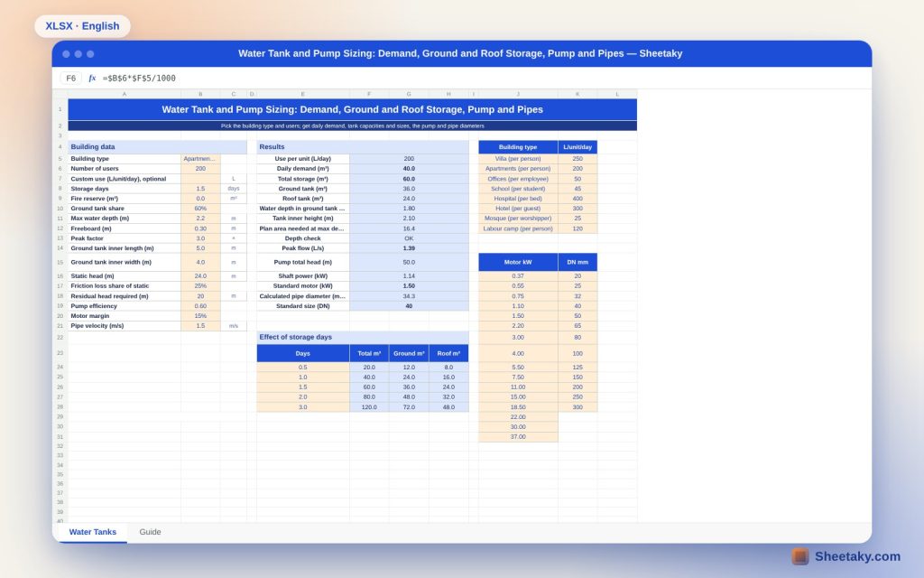Click the Effect of storage days header
The height and width of the screenshot is (578, 924).
[x=363, y=338]
